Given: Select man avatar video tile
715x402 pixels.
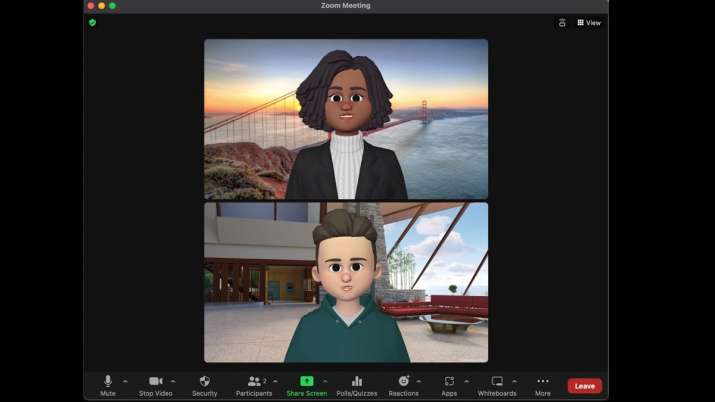Looking at the screenshot, I should (346, 283).
